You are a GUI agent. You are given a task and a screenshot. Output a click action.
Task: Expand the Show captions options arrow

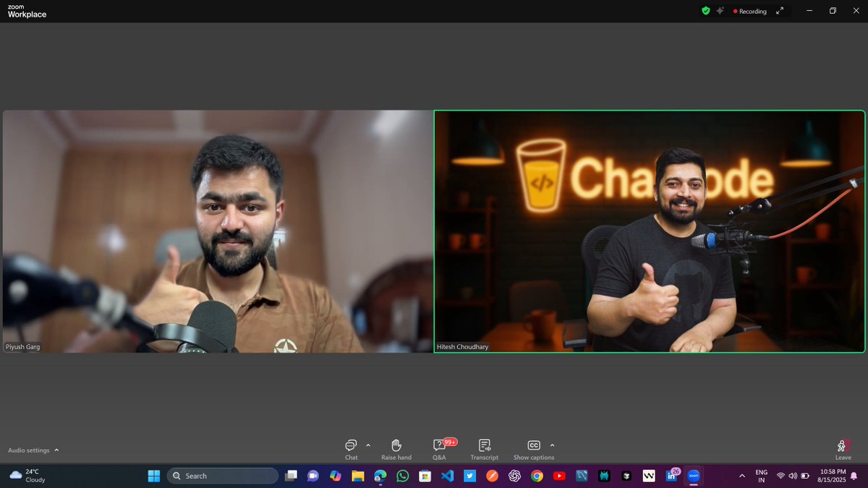(552, 445)
